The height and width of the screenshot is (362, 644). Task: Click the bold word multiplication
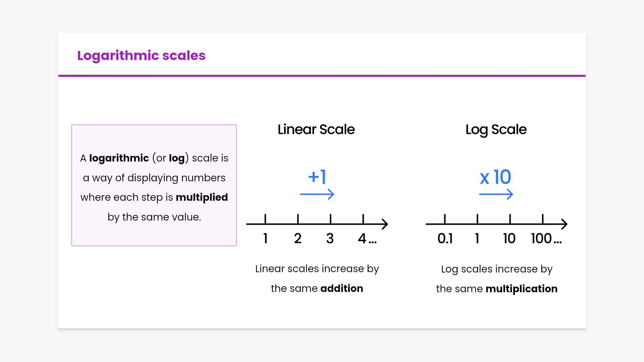[x=521, y=289]
